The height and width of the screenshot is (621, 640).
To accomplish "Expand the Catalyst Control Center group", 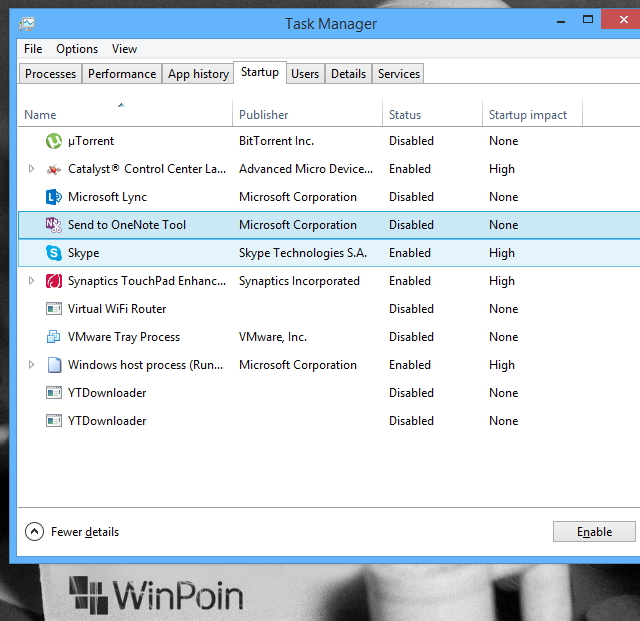I will click(x=31, y=169).
